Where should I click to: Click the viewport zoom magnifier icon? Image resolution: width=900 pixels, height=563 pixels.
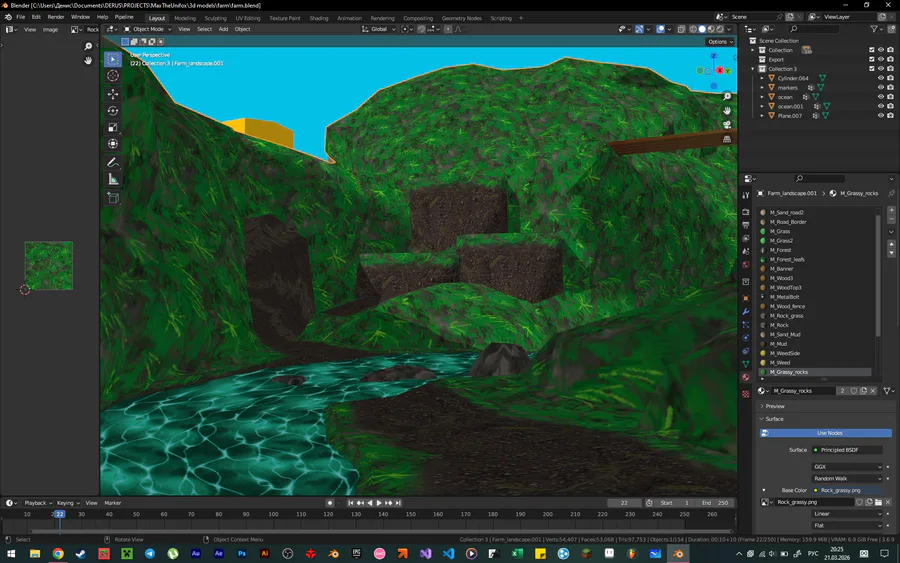coord(727,96)
